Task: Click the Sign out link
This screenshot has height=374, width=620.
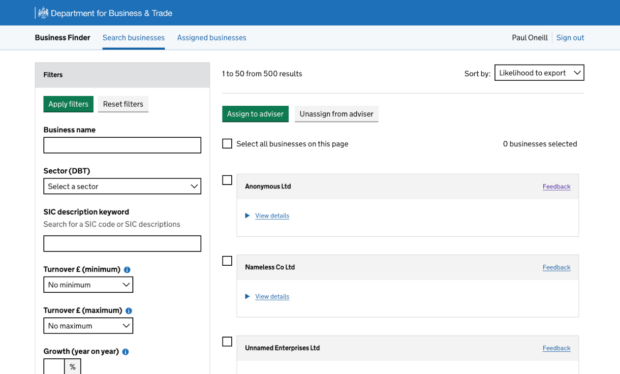Action: 570,38
